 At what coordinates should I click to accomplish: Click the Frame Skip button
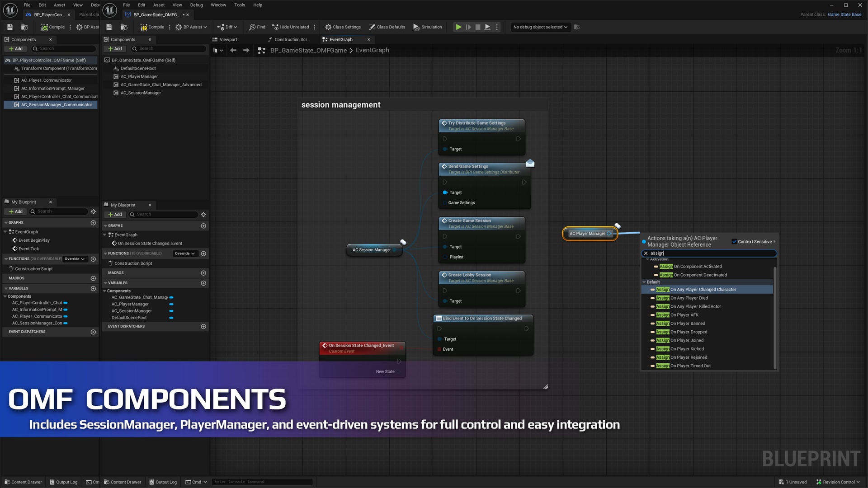click(x=468, y=27)
